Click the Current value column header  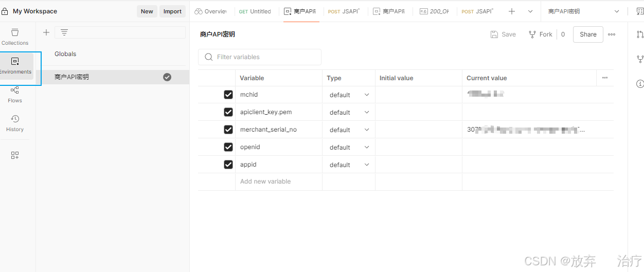click(487, 78)
